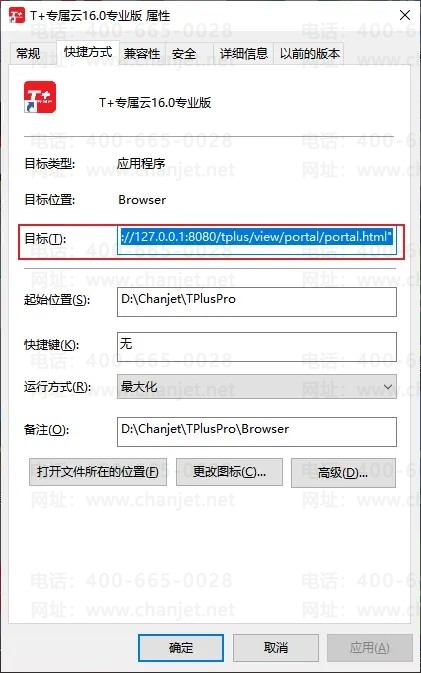
Task: Click the 起始位置 input field
Action: 257,302
